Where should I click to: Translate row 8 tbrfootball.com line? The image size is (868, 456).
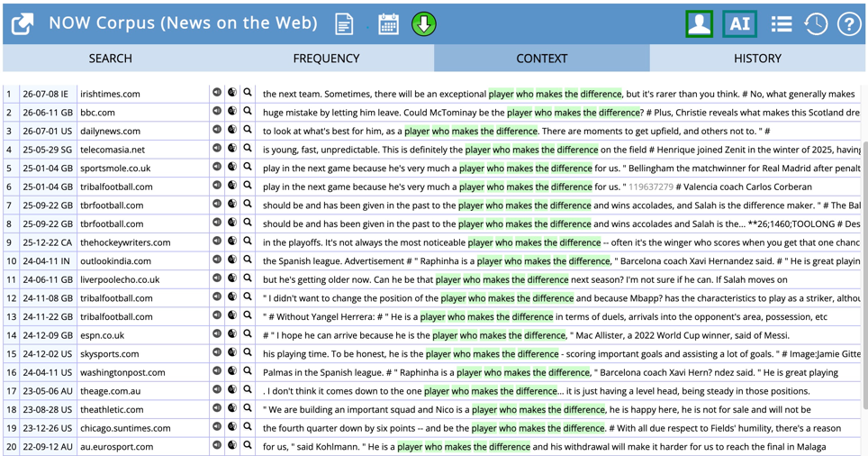coord(232,223)
